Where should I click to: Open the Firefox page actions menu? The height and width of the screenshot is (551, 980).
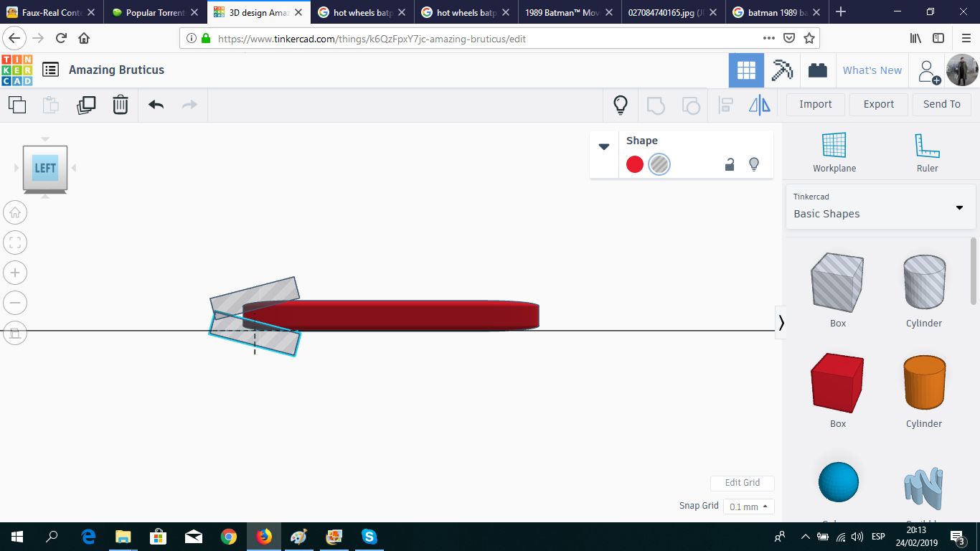pyautogui.click(x=768, y=38)
